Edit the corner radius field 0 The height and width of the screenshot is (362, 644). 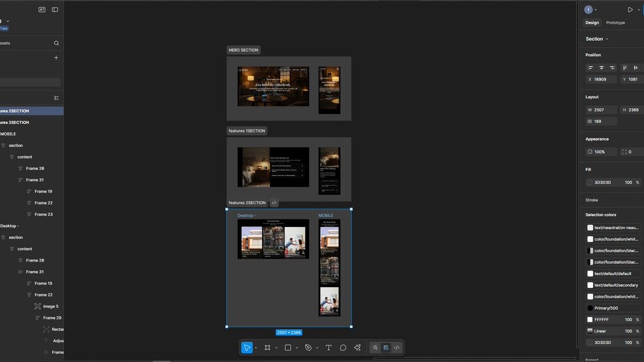point(632,152)
